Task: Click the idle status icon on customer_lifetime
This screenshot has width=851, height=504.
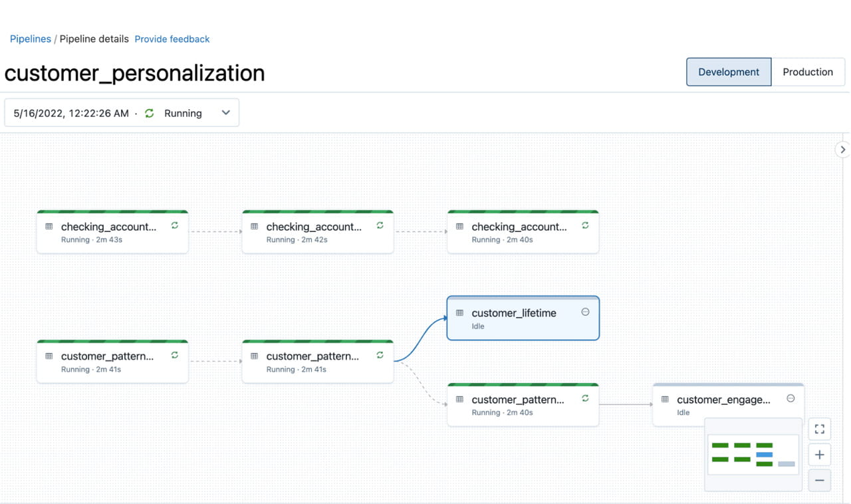Action: tap(585, 312)
